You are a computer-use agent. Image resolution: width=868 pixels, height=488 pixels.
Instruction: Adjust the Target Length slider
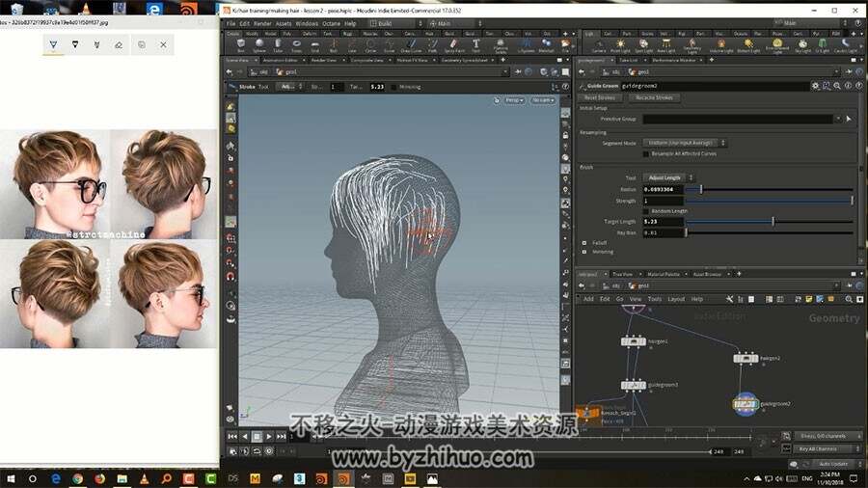pos(770,221)
